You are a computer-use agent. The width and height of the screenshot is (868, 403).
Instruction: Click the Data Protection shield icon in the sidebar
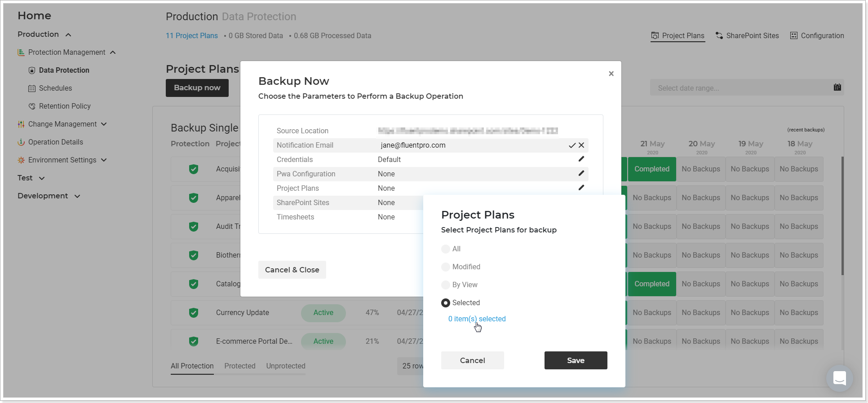[x=32, y=70]
